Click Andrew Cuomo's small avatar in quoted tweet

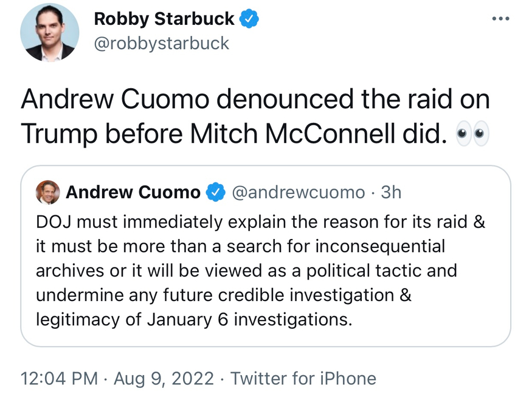48,192
